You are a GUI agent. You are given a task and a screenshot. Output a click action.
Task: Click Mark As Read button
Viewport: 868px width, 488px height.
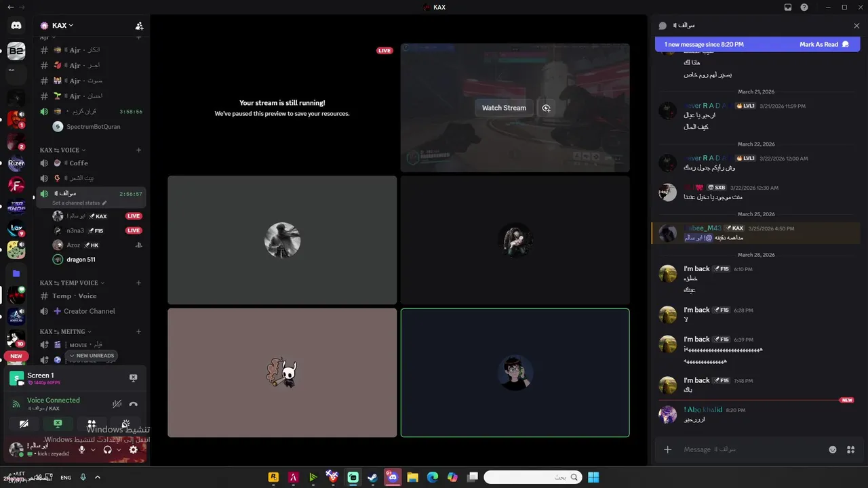824,44
